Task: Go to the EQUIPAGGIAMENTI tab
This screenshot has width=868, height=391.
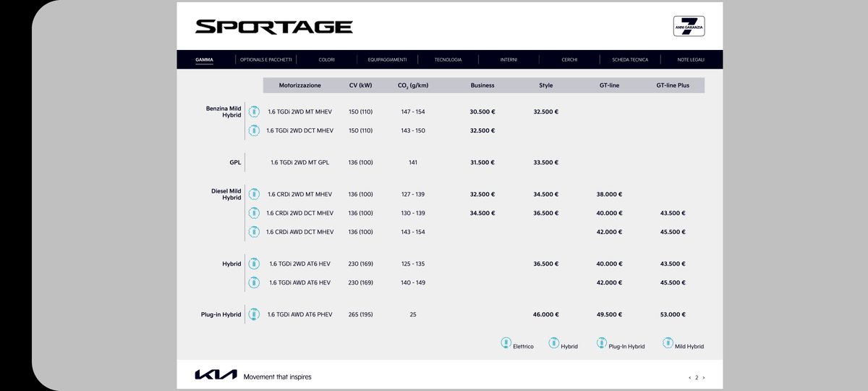Action: (x=387, y=59)
